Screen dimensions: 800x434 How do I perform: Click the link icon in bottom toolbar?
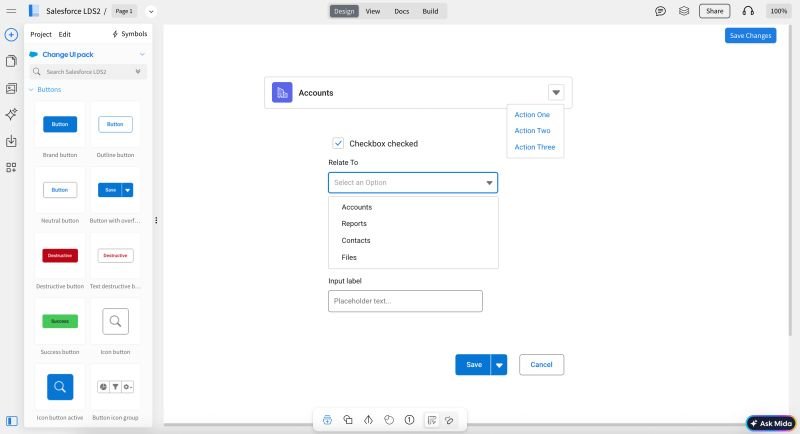[449, 420]
